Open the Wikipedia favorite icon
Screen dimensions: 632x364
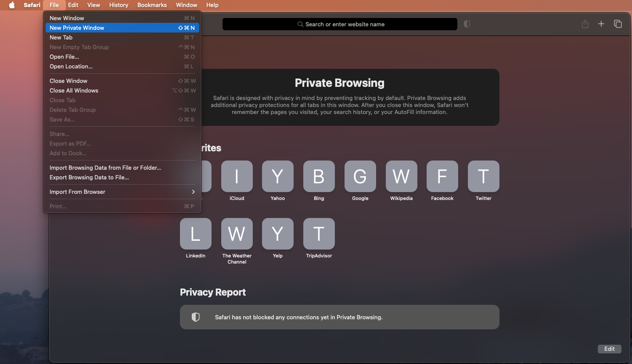pos(401,176)
